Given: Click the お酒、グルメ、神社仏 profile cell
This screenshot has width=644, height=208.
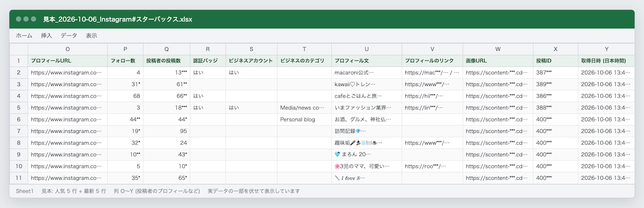Looking at the screenshot, I should [x=367, y=119].
